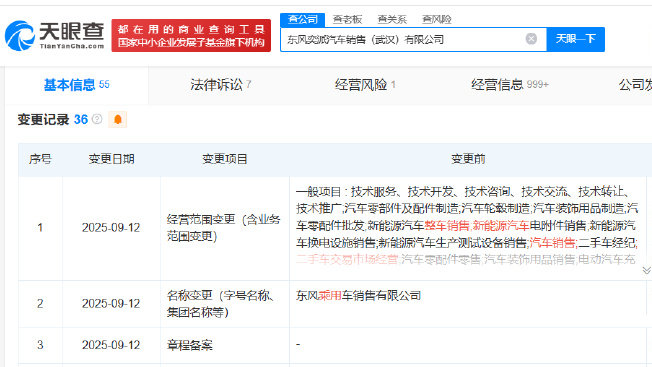Click the 变更前 column header
This screenshot has width=652, height=367.
pos(468,159)
